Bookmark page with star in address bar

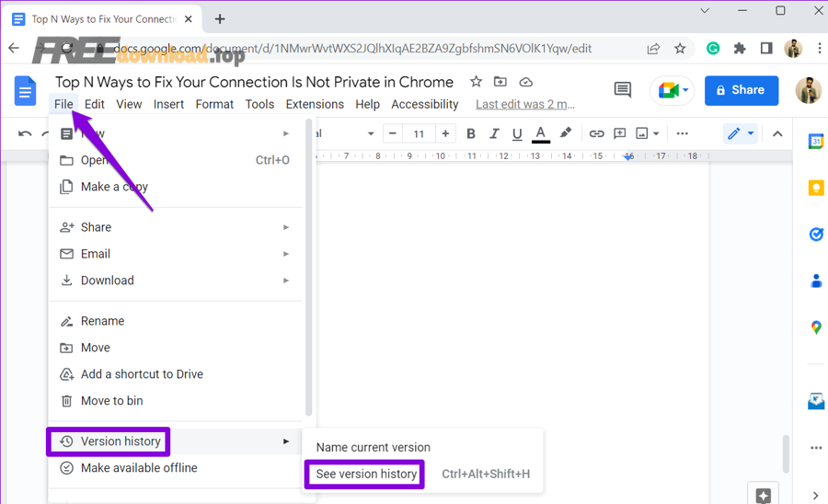(x=680, y=49)
